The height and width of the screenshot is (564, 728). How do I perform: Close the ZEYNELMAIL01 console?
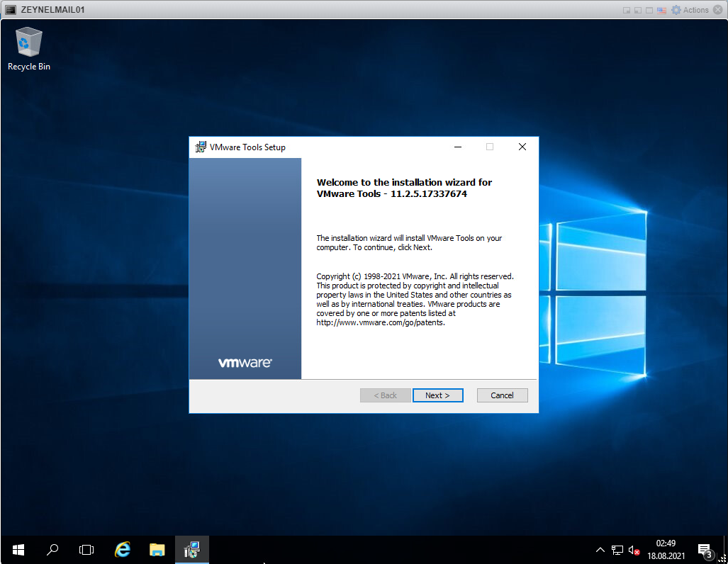coord(718,10)
